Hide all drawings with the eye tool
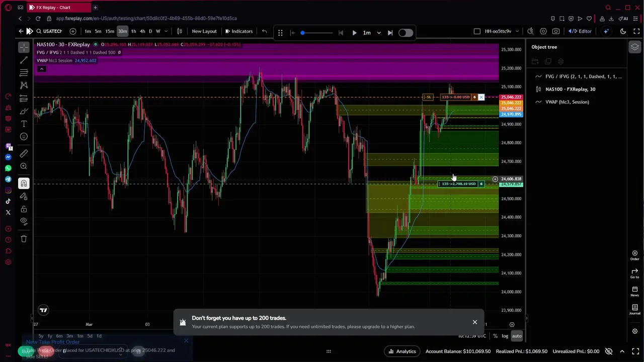Image resolution: width=644 pixels, height=362 pixels. 24,221
